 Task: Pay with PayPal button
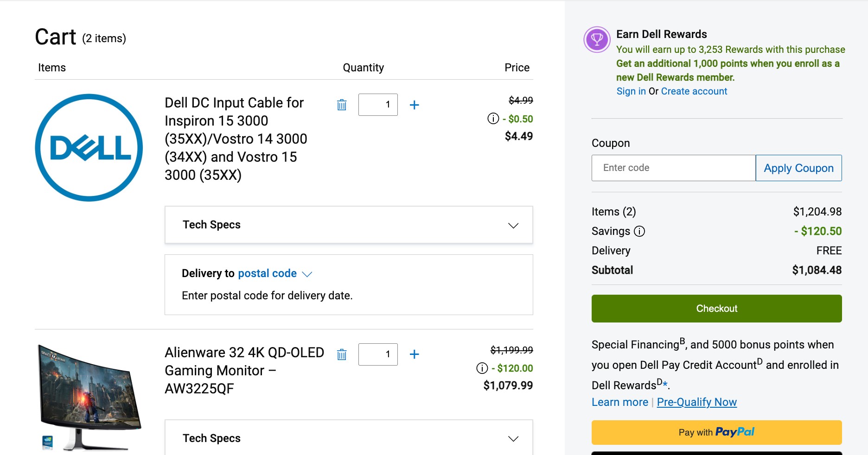click(716, 432)
